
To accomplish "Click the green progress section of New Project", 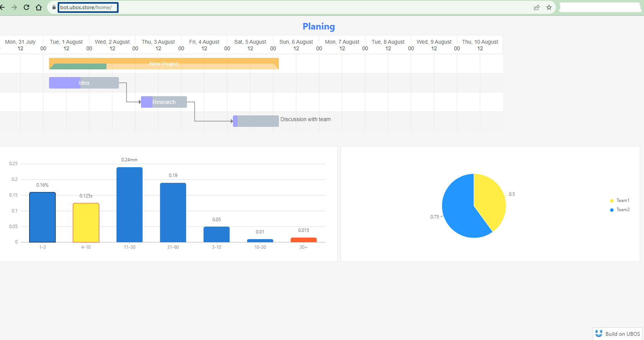I will 78,66.
